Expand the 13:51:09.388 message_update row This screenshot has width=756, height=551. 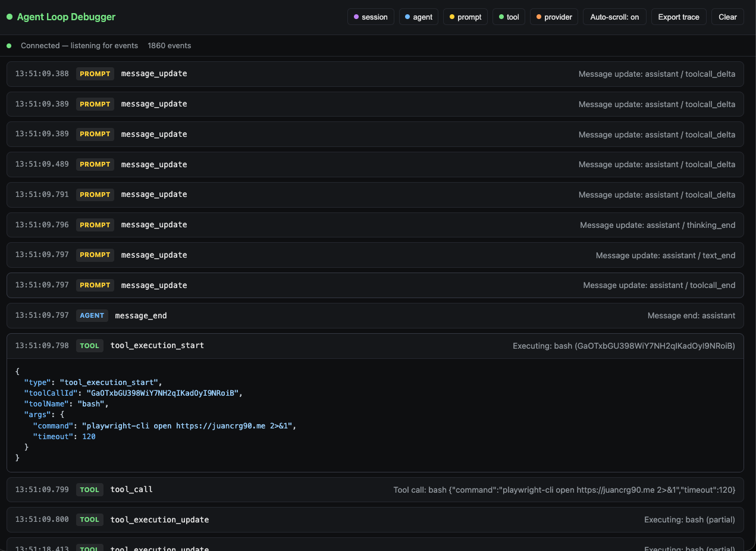375,74
